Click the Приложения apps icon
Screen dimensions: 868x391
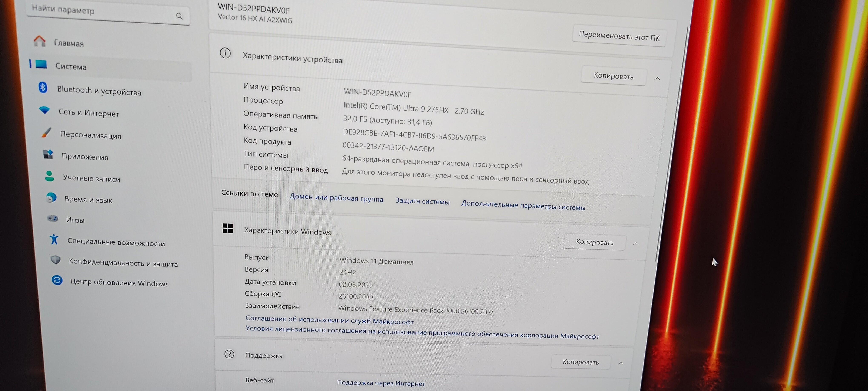pos(48,154)
